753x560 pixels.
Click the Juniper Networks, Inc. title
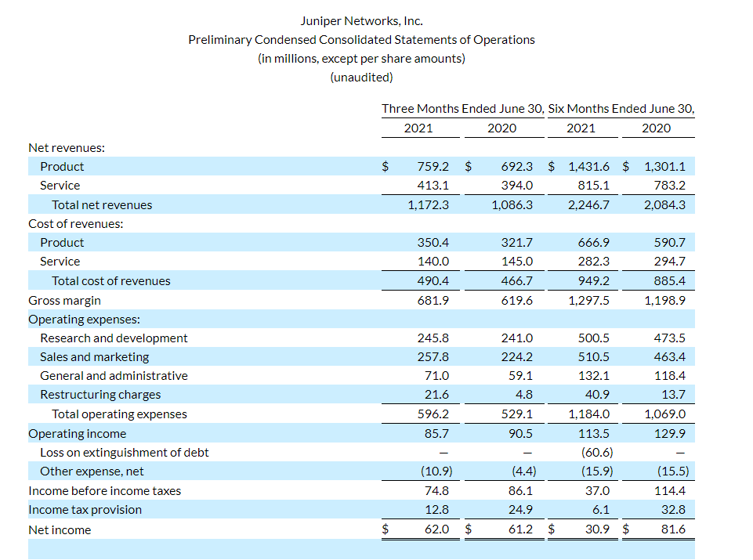pos(361,21)
